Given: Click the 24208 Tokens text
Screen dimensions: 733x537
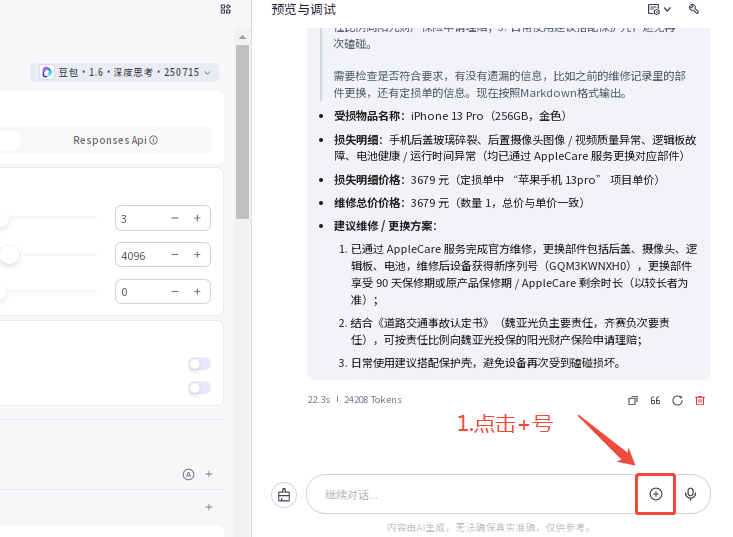Looking at the screenshot, I should coord(373,400).
